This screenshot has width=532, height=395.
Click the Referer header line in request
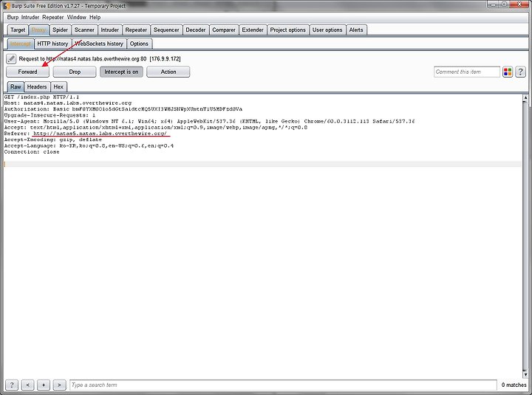coord(86,134)
